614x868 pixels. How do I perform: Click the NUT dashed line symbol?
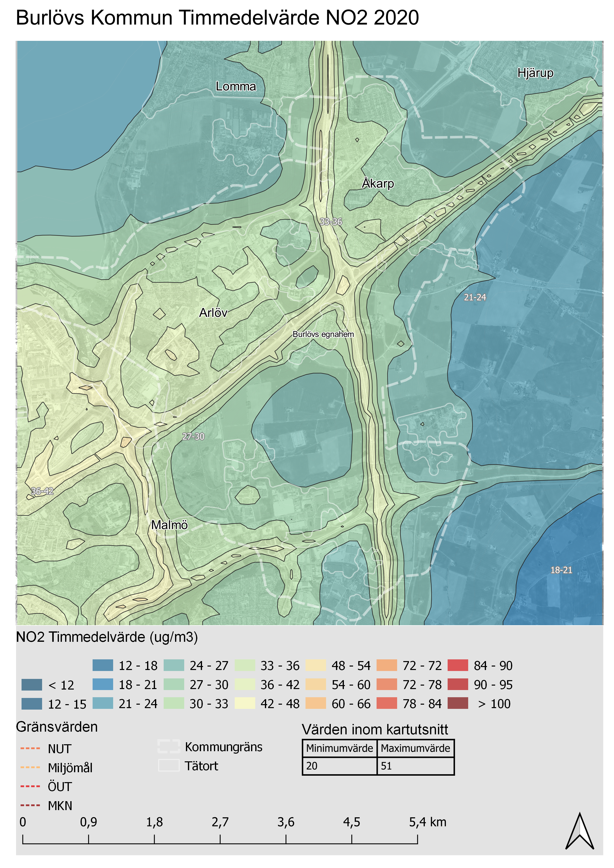[30, 748]
